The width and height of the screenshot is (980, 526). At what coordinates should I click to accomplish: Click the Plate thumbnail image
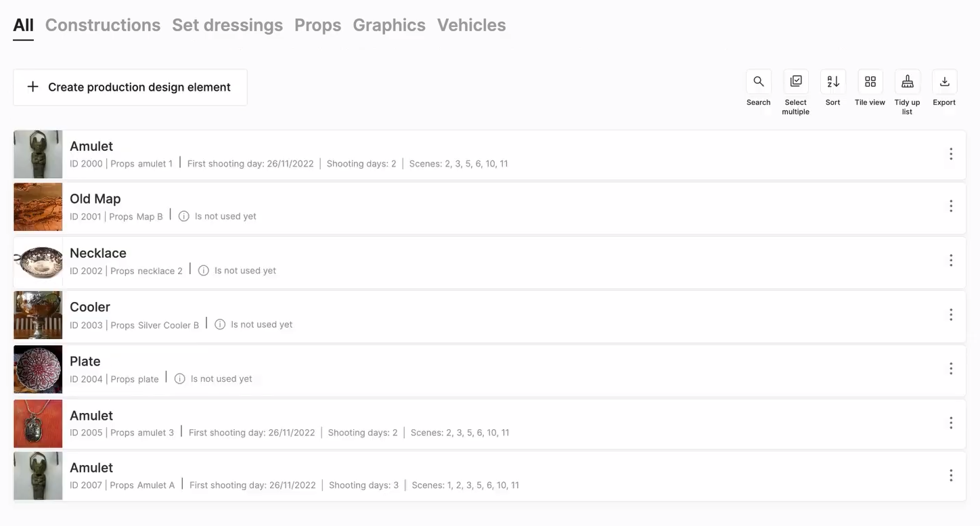38,370
